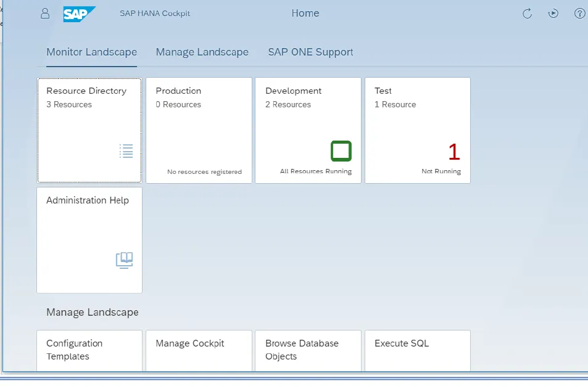Click the "2 Resources" text
Viewport: 588px width, 386px height.
[288, 105]
